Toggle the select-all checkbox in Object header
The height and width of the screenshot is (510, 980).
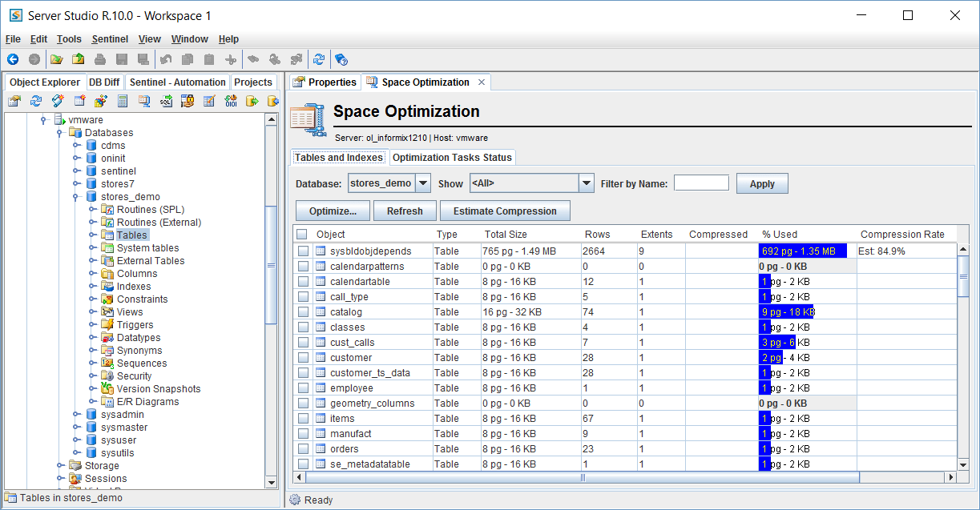pyautogui.click(x=301, y=235)
